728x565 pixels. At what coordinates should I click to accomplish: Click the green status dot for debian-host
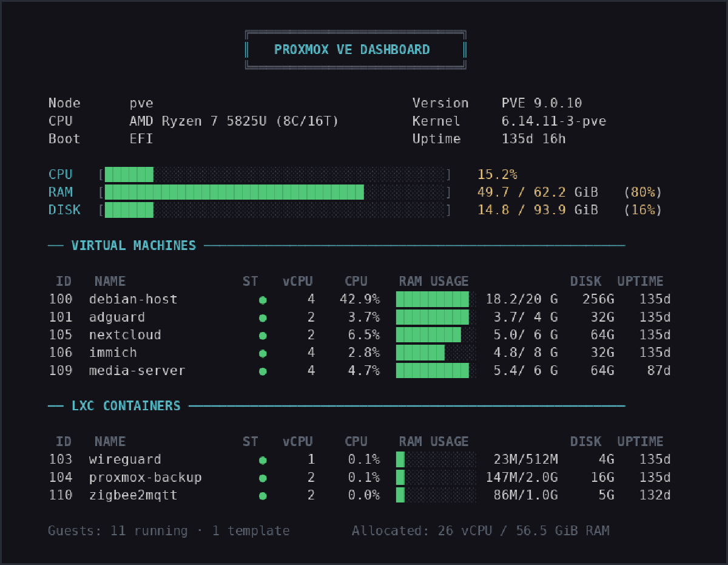[x=263, y=300]
